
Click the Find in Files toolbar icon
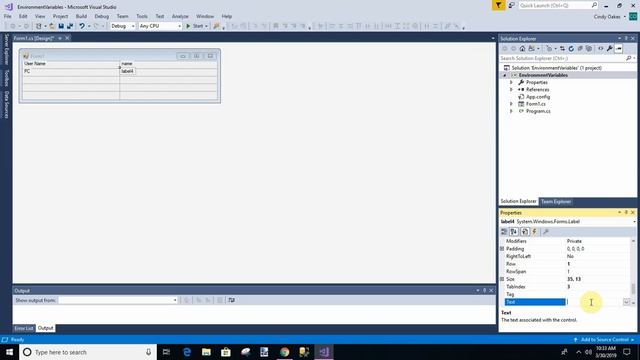[x=216, y=26]
